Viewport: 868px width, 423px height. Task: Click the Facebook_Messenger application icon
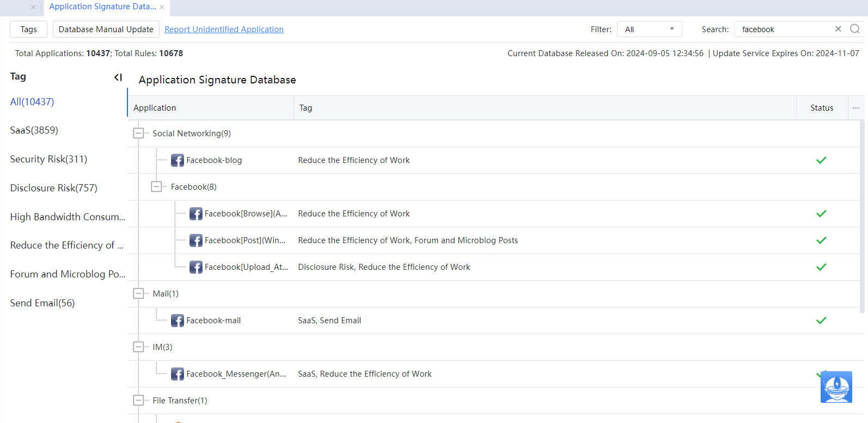177,374
